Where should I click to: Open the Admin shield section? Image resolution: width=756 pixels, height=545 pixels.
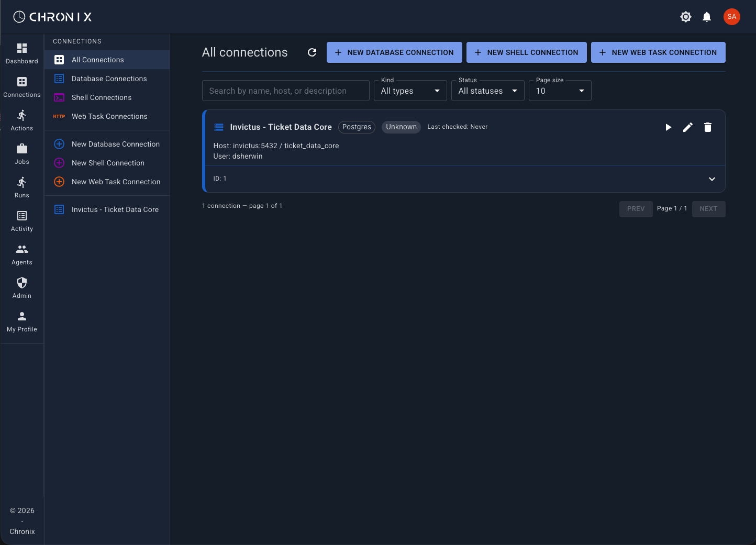click(22, 288)
